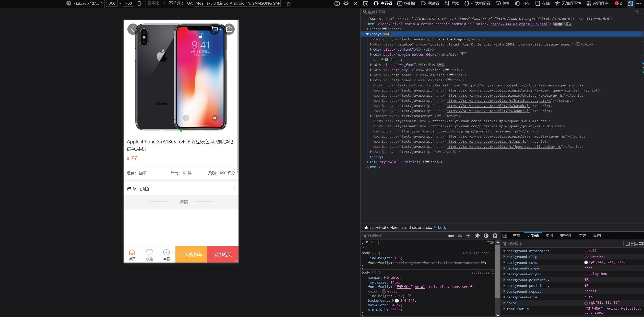The image size is (644, 317).
Task: Click the element picker icon
Action: click(x=365, y=3)
